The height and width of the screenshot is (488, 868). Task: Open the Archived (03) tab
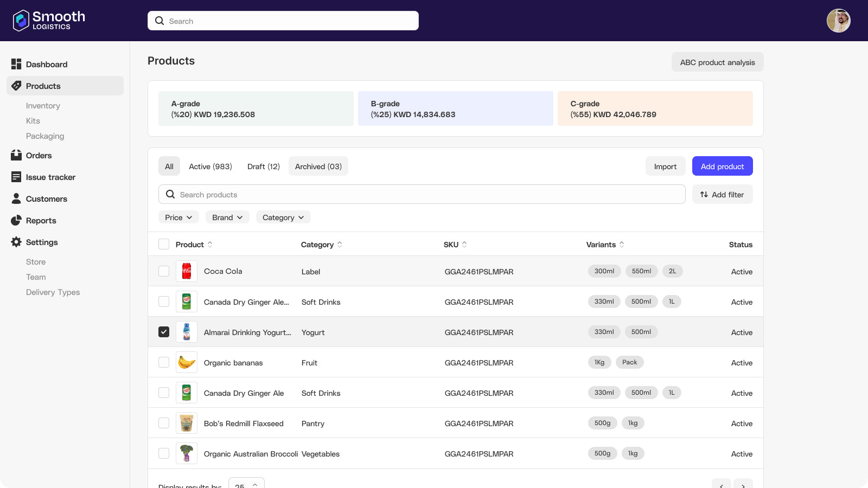pyautogui.click(x=318, y=166)
